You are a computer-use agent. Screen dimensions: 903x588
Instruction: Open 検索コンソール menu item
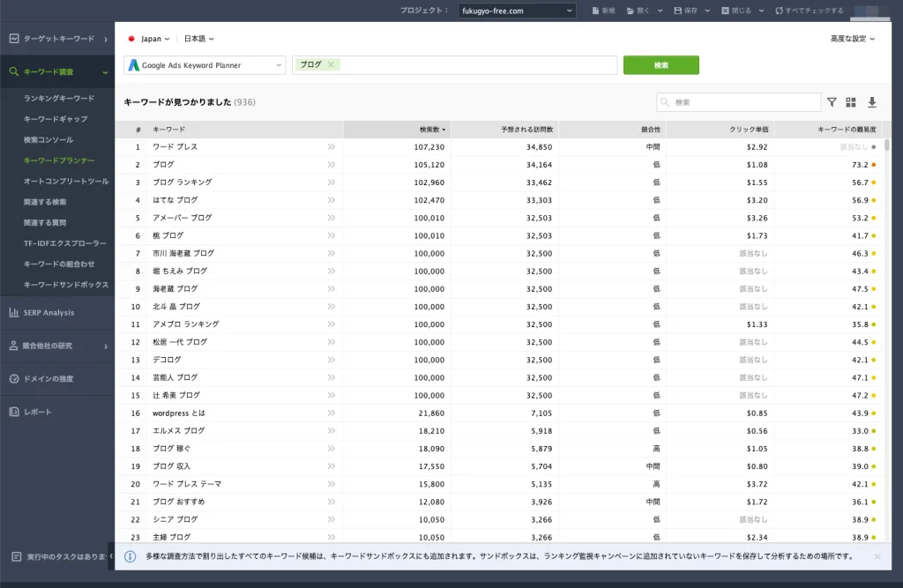48,140
